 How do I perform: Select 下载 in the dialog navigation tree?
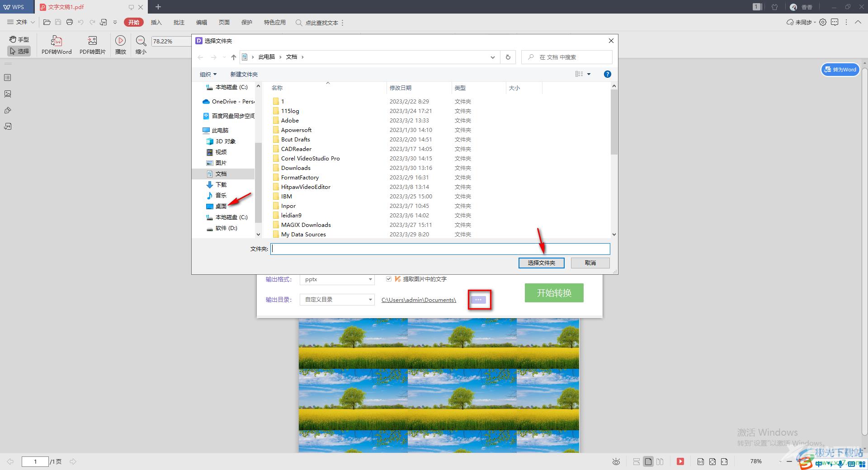[x=221, y=184]
